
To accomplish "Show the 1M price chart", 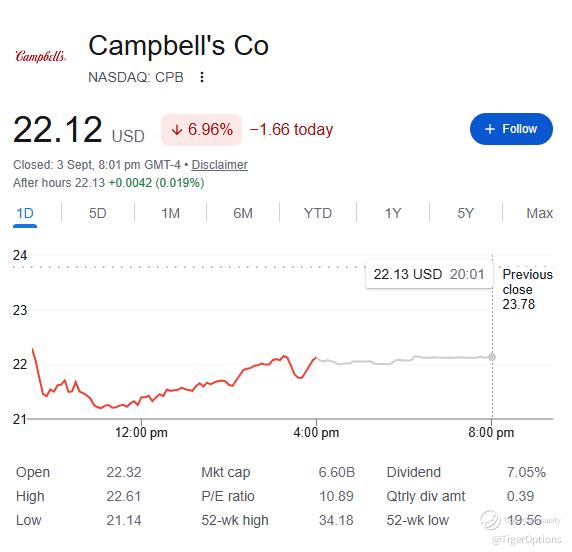I will (x=170, y=213).
